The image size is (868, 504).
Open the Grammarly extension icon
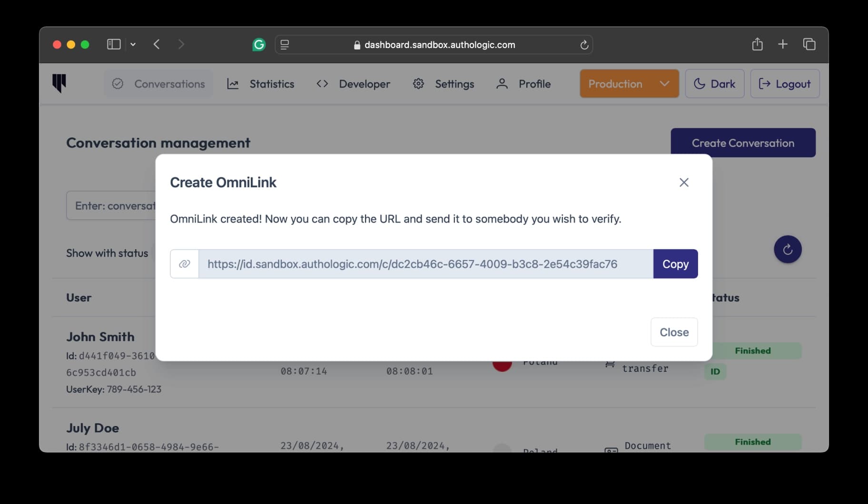(259, 45)
